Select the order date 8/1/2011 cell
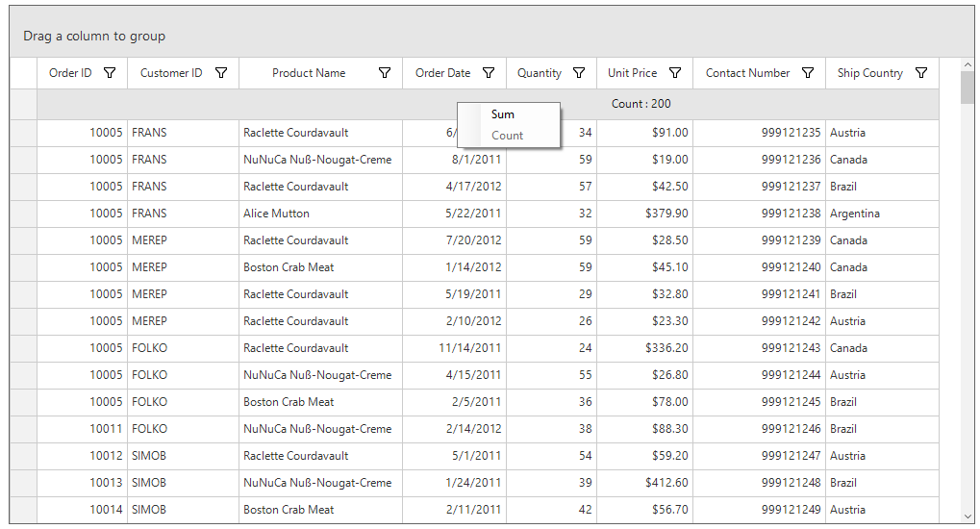Viewport: 980px width, 529px height. point(454,160)
